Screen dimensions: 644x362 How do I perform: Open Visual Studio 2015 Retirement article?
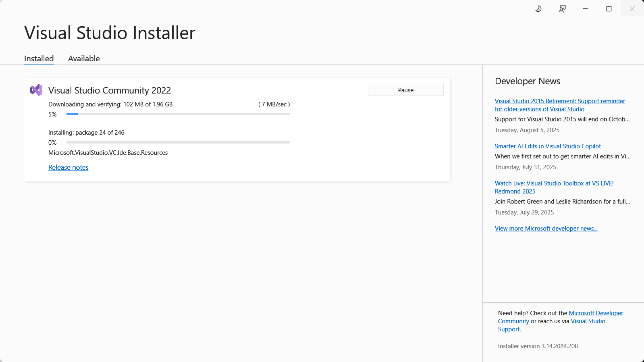point(560,101)
